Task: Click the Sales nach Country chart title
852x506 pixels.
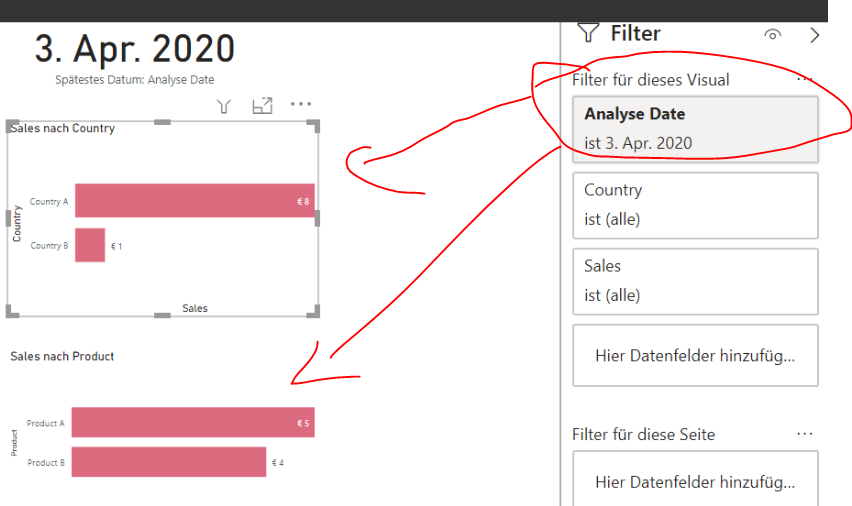Action: tap(62, 128)
